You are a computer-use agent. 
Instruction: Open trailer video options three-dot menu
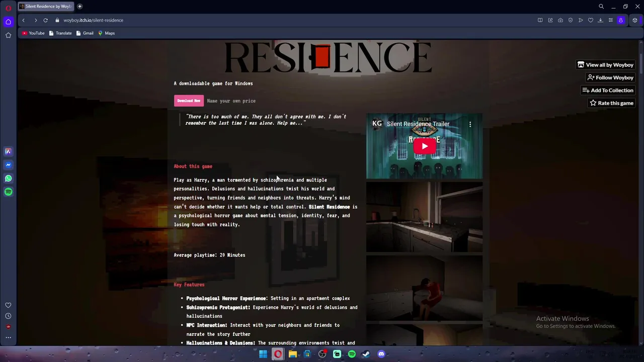(x=470, y=124)
